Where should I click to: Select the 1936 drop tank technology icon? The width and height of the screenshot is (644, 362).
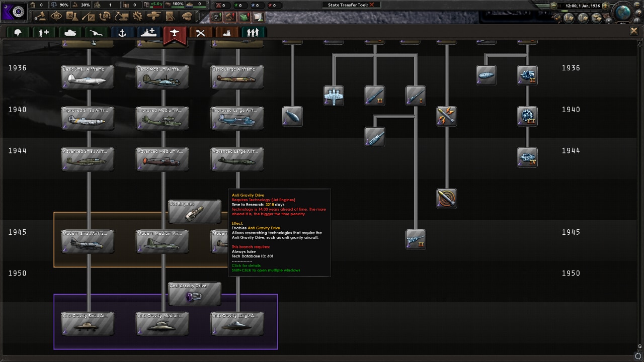tap(486, 75)
